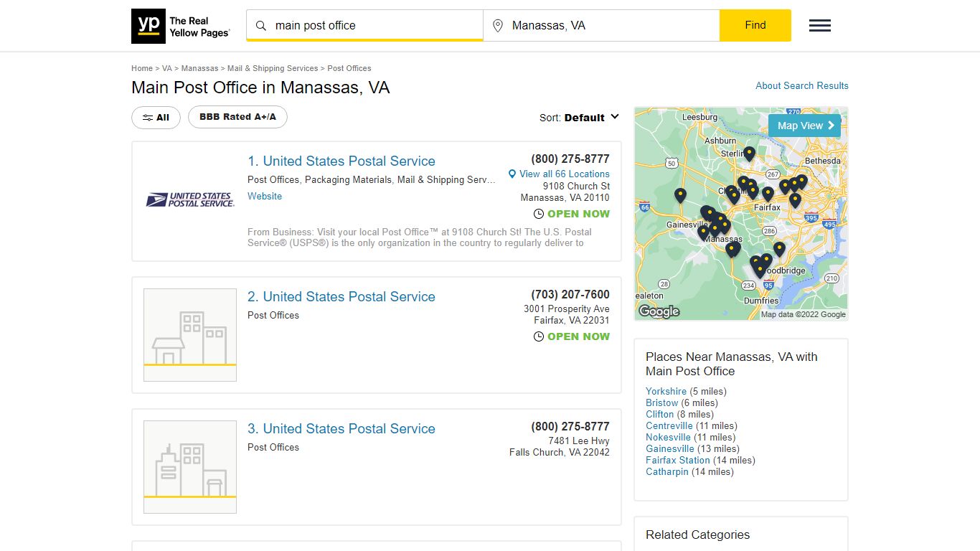Open the YP Real Yellow Pages logo
The image size is (980, 551).
click(x=181, y=26)
